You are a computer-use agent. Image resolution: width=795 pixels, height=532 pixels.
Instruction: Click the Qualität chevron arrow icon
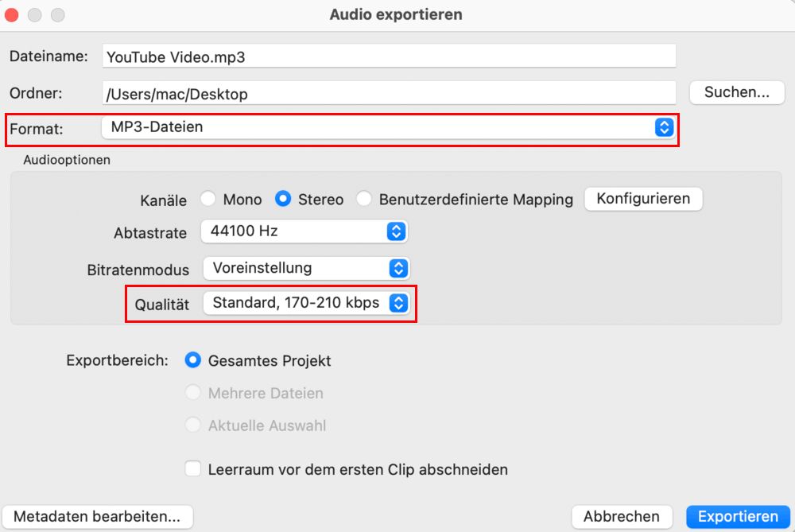click(399, 303)
